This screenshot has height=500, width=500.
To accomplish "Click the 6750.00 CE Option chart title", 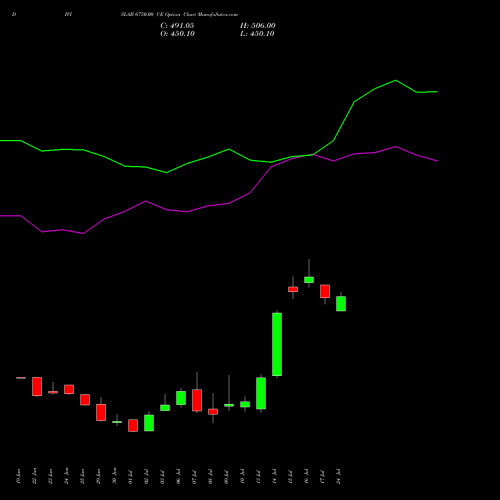I will (x=179, y=15).
